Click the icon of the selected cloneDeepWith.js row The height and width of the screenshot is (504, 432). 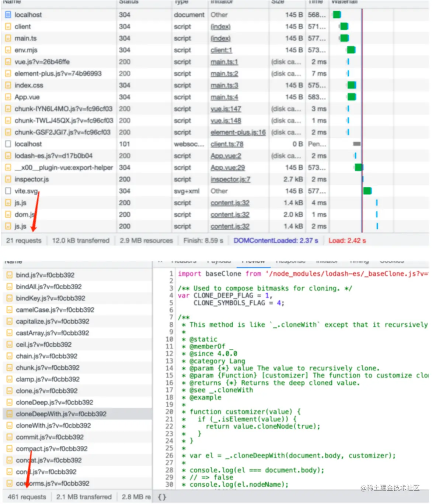10,414
